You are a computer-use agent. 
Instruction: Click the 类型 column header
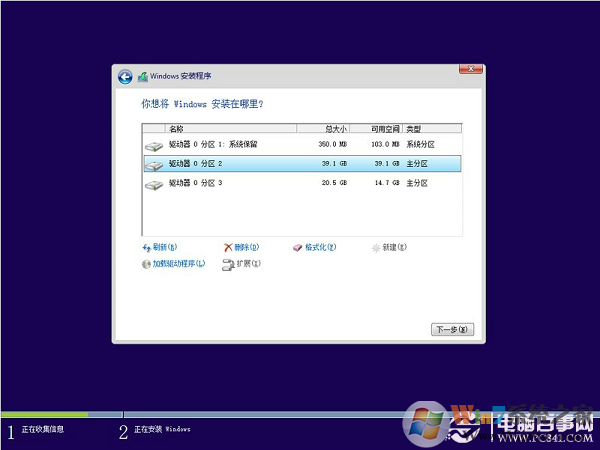(414, 129)
